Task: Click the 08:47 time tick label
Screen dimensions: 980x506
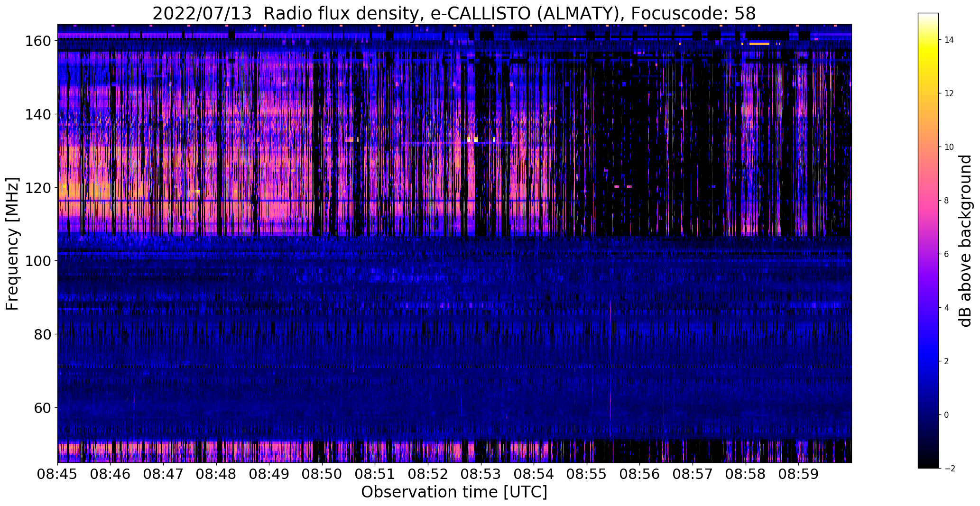Action: (x=164, y=475)
